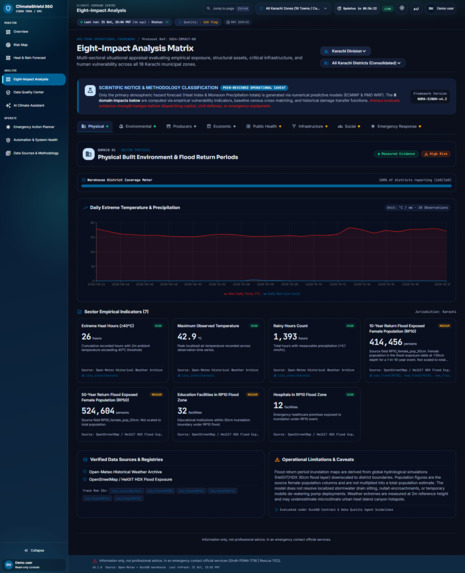
Task: Click the AI Climate Assistant sparkle icon
Action: (x=8, y=106)
